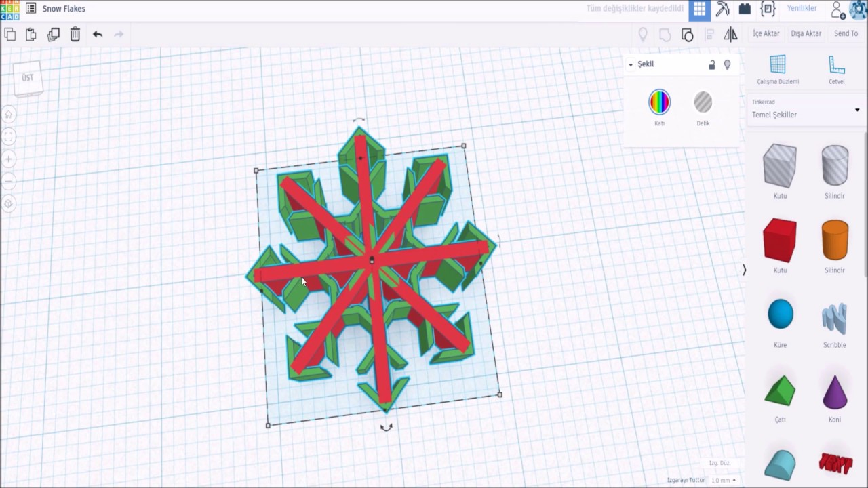Image resolution: width=868 pixels, height=488 pixels.
Task: Toggle orthographic/perspective view cube icon
Action: (x=9, y=203)
